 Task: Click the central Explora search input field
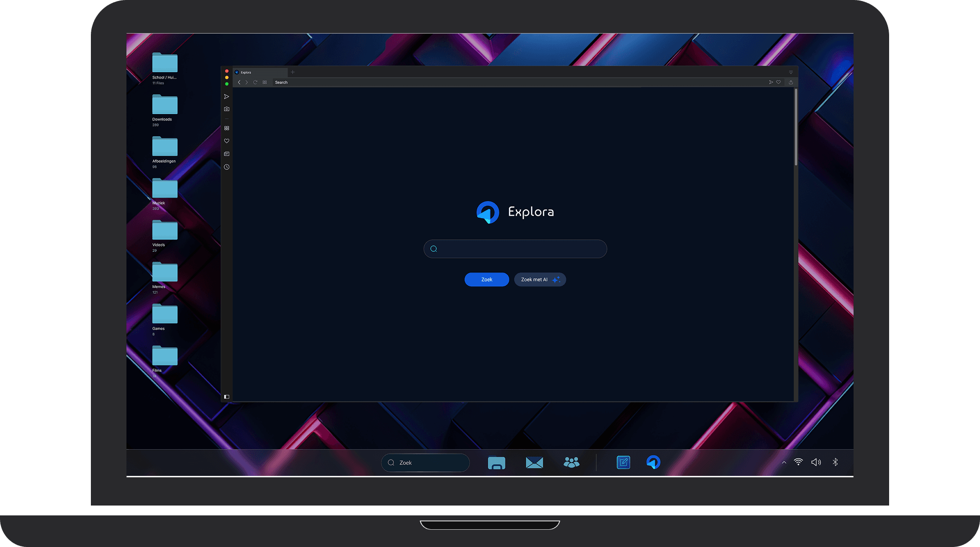515,249
